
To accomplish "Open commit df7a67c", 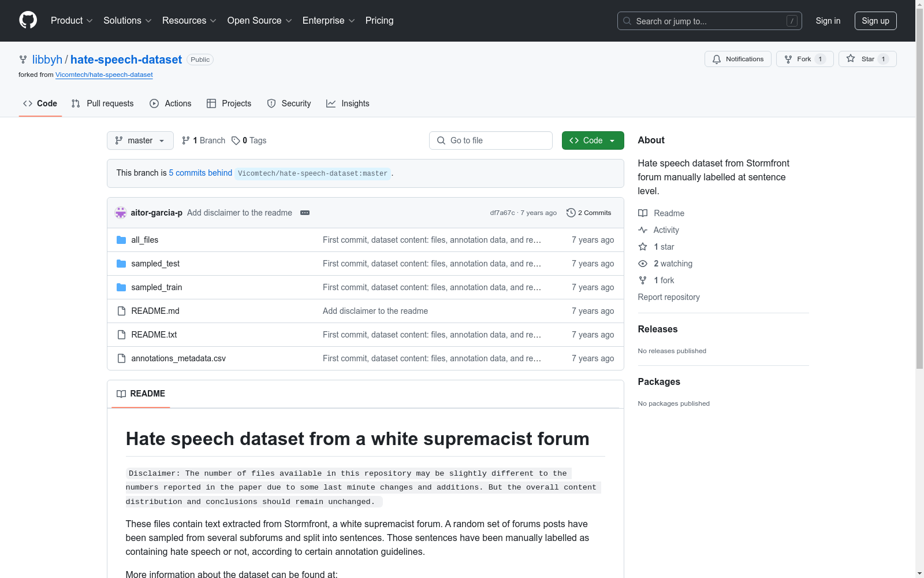I will tap(502, 213).
